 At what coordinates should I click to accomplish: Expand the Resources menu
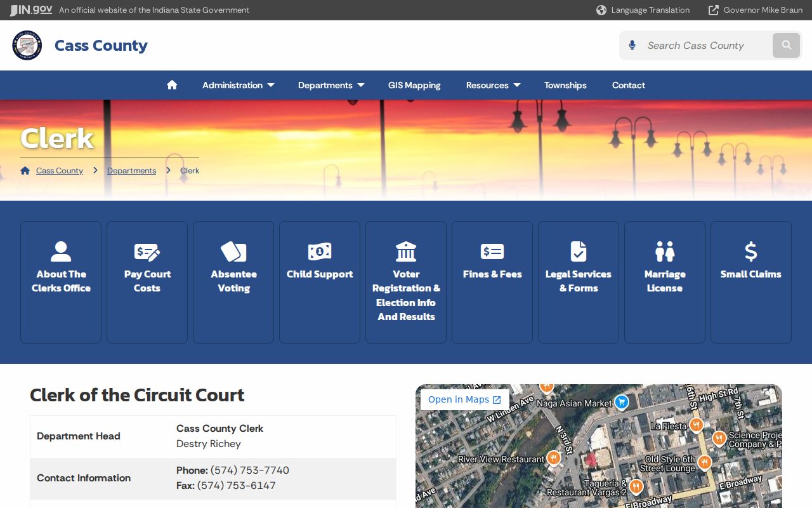493,85
